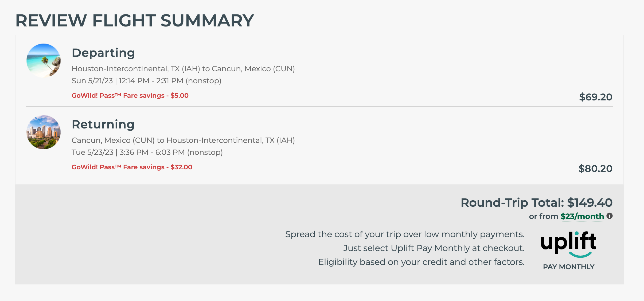Click the Cancun beach thumbnail

pyautogui.click(x=44, y=61)
